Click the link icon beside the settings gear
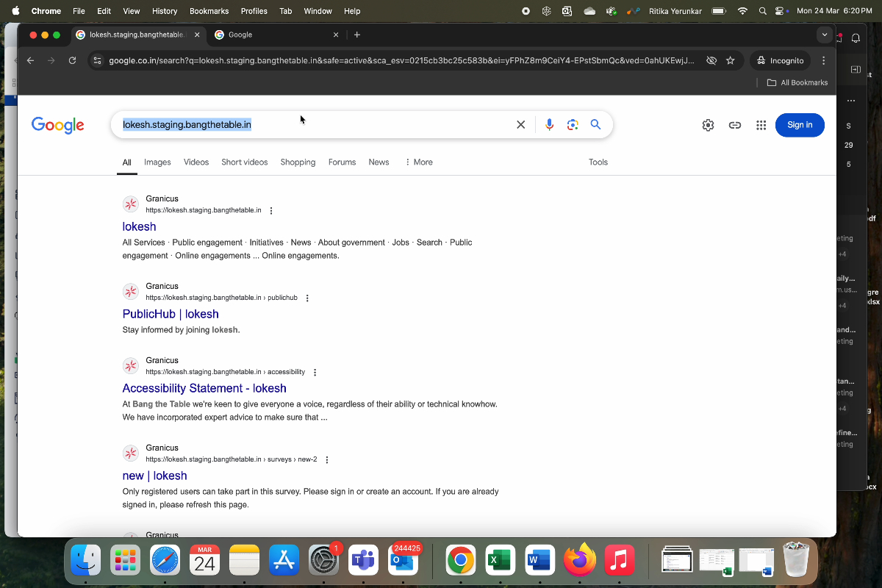Screen dimensions: 882x588 pyautogui.click(x=734, y=125)
